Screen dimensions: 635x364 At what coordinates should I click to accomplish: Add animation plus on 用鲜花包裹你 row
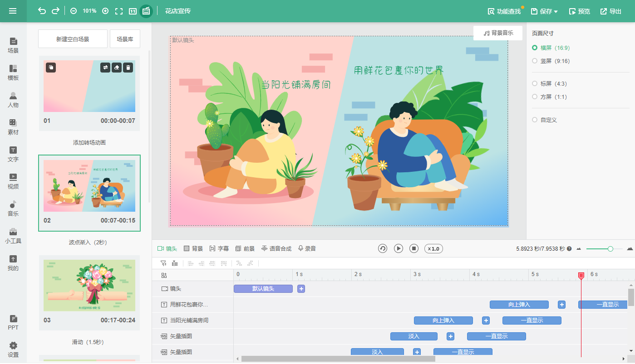click(x=562, y=305)
